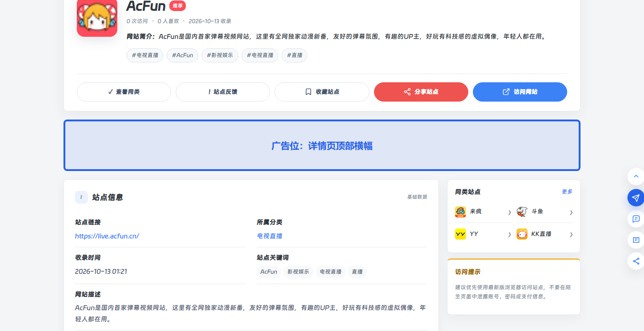Image resolution: width=644 pixels, height=331 pixels.
Task: Open the blue 访问网站 button
Action: (x=520, y=92)
